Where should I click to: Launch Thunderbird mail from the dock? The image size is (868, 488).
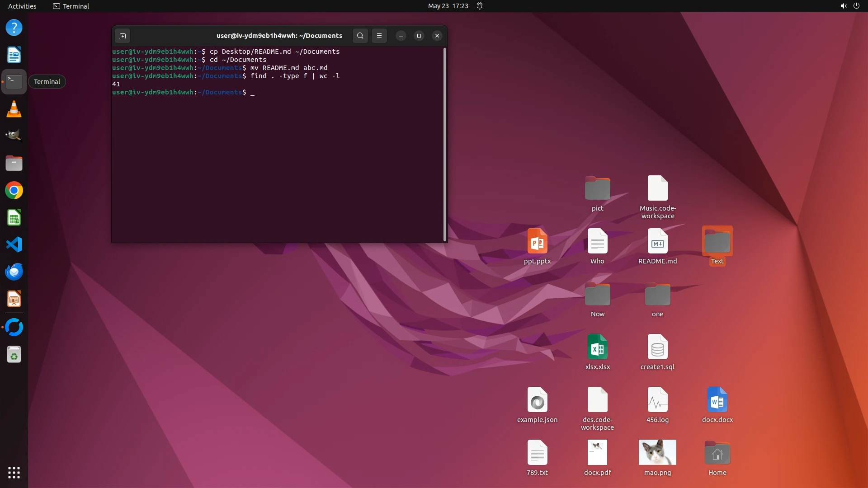point(14,272)
